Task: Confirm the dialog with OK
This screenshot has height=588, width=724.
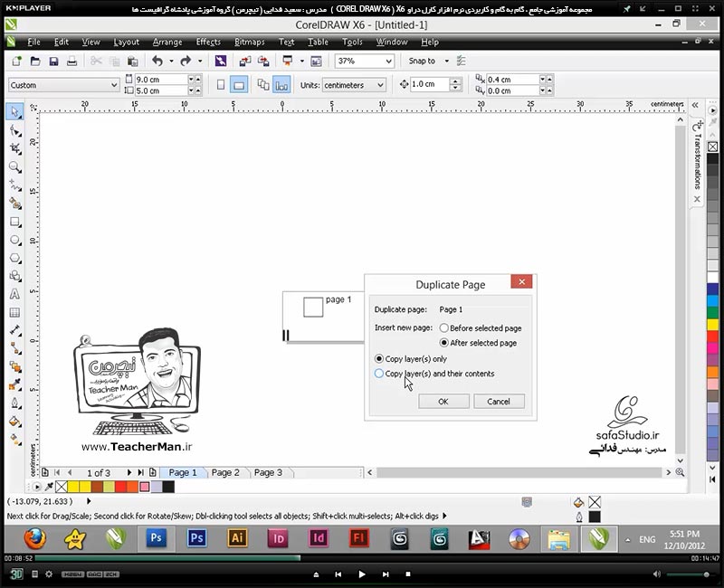Action: (443, 402)
